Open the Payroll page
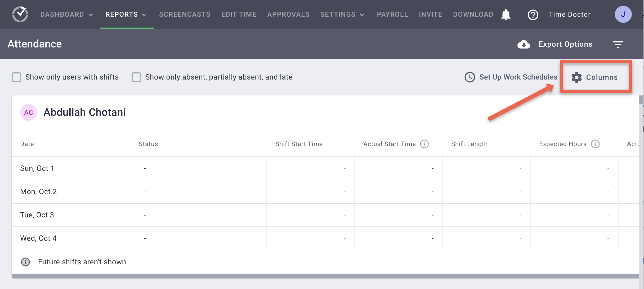Screen dimensions: 644x289 coord(392,14)
